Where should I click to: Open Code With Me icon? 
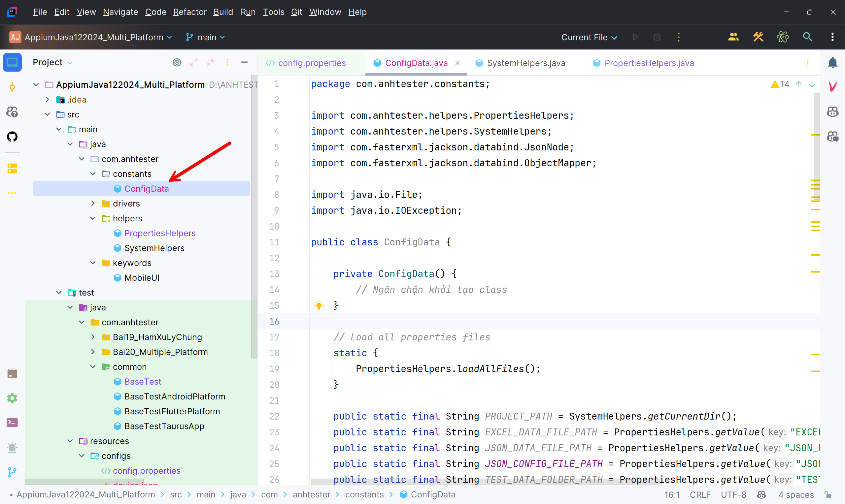[x=733, y=37]
